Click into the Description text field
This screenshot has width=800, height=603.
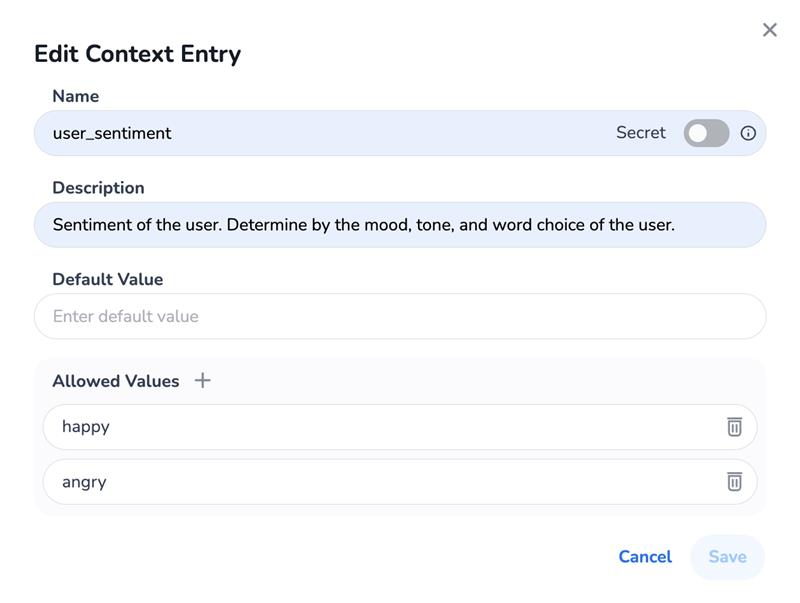tap(400, 225)
